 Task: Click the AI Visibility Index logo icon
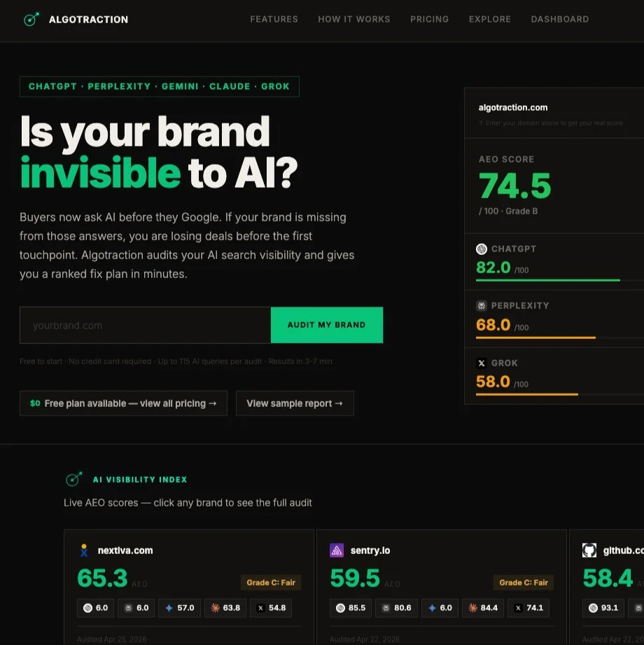[74, 479]
